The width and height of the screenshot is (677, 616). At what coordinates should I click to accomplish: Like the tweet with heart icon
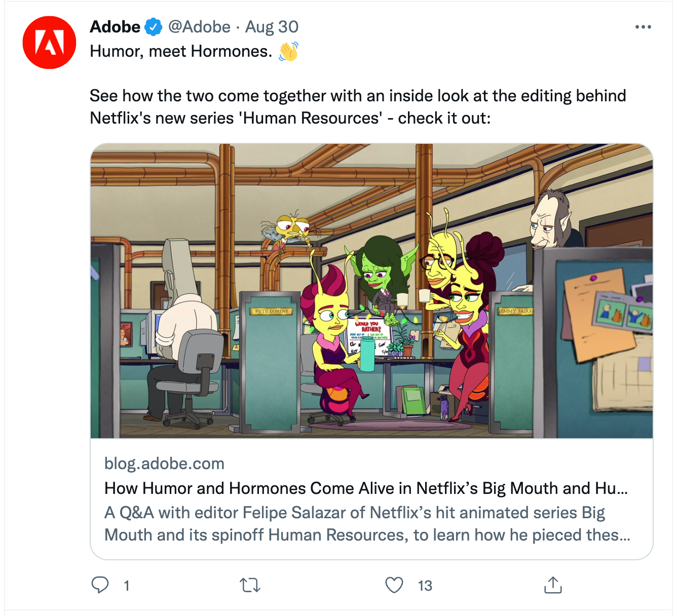pos(394,585)
